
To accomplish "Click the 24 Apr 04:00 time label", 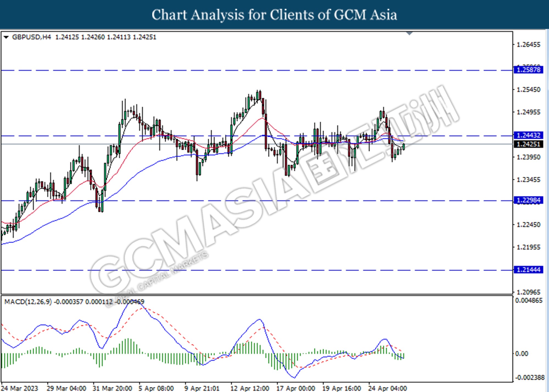I will (388, 388).
